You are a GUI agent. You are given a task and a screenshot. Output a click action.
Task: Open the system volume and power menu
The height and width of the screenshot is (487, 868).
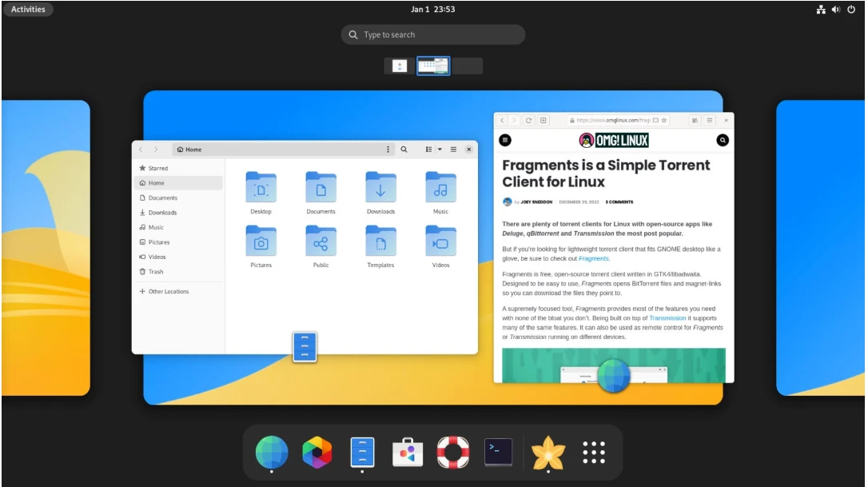[x=835, y=10]
